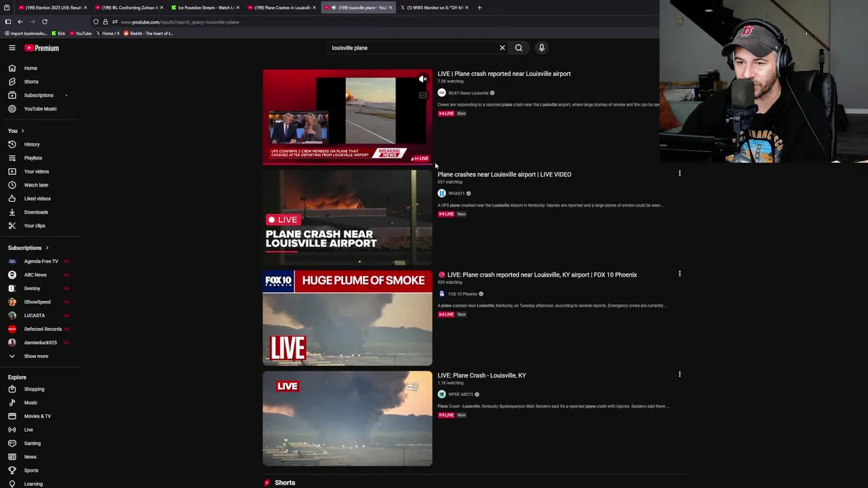This screenshot has width=868, height=488.
Task: Switch to Ice Poseidon Stream browser tab
Action: click(x=204, y=7)
